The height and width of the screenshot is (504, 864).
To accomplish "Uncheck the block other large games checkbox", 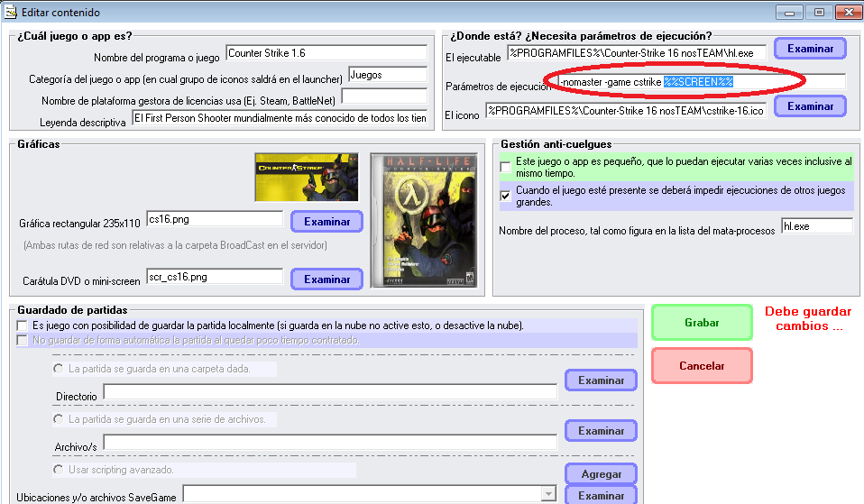I will pos(505,196).
